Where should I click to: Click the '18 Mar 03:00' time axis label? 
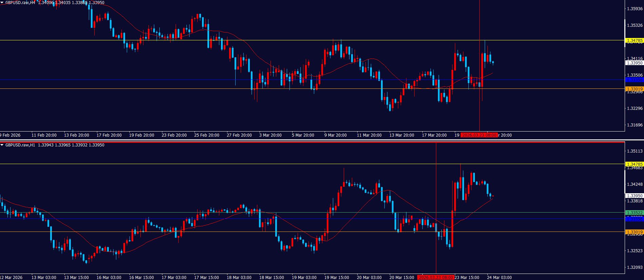(239, 278)
